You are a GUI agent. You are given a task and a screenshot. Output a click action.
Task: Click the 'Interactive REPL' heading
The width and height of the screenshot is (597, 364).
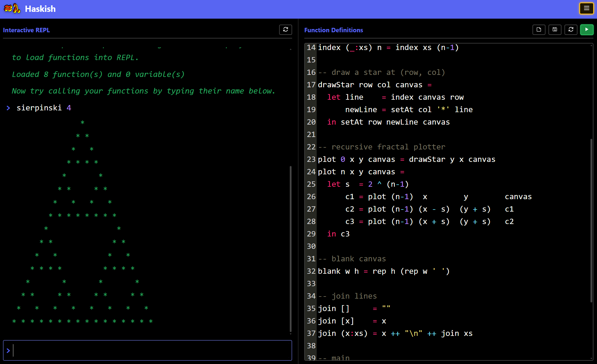(26, 30)
